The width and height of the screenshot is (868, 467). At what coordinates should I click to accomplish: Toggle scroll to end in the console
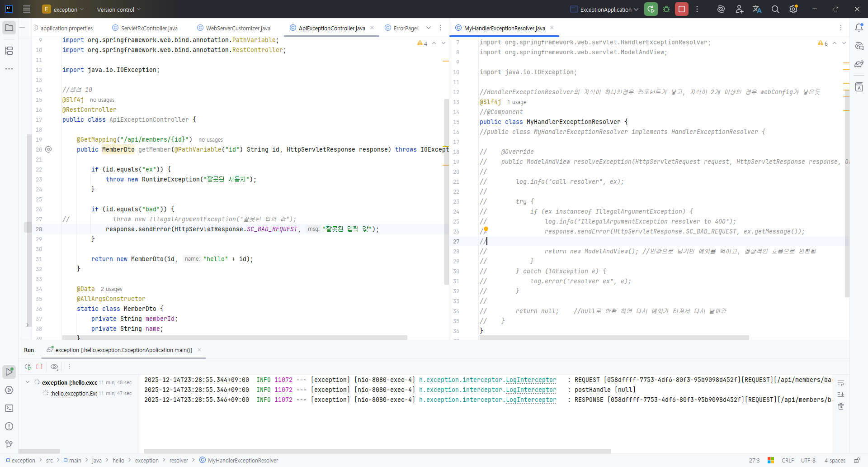click(x=841, y=395)
